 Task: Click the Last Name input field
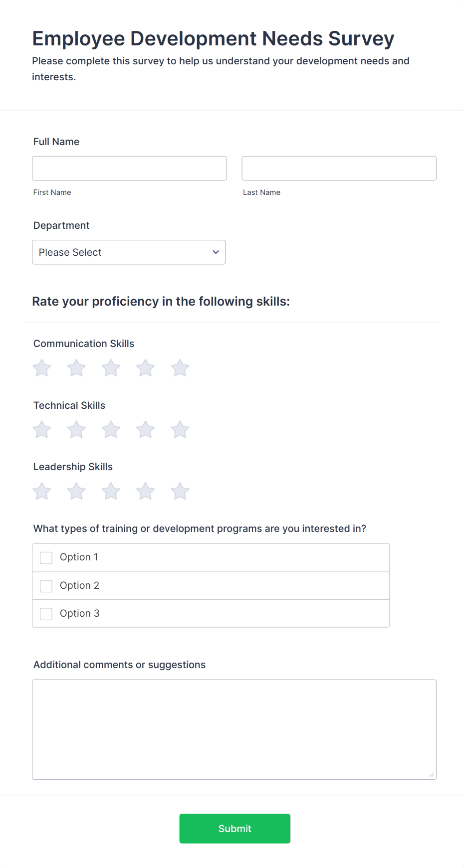[339, 168]
